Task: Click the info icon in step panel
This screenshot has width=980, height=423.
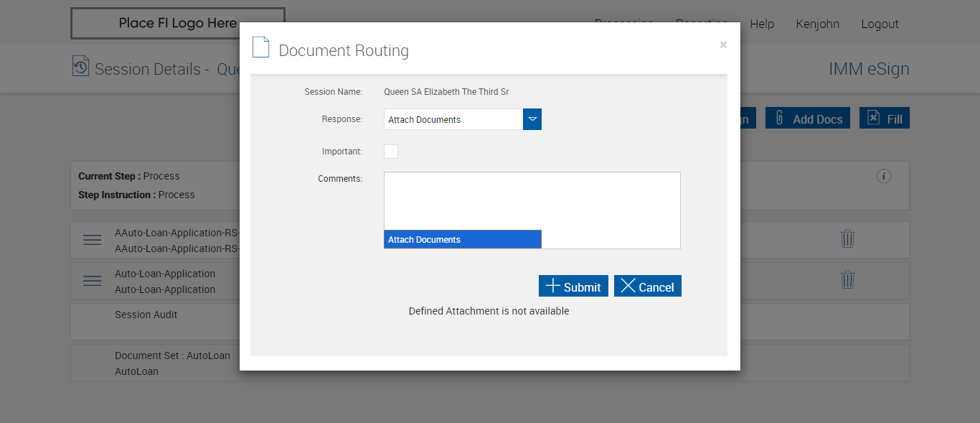Action: [x=884, y=176]
